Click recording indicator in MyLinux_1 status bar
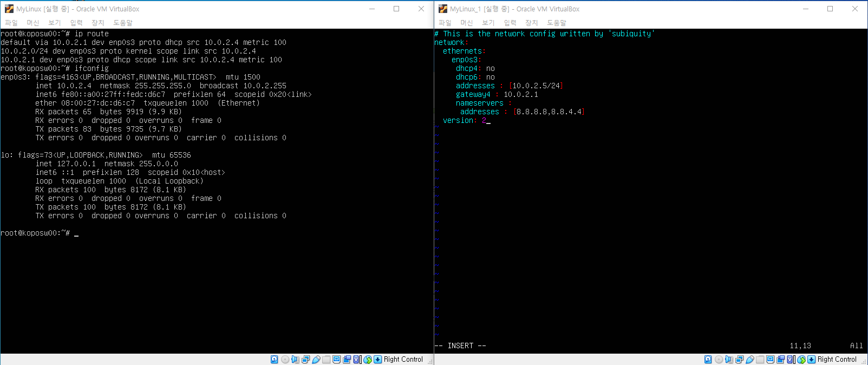868x365 pixels. coord(780,359)
